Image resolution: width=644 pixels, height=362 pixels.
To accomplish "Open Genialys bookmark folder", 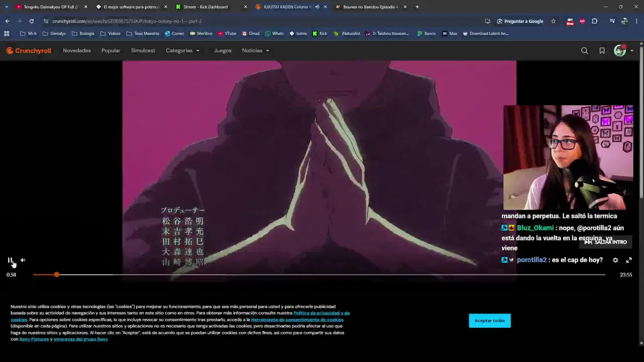I will (x=54, y=34).
